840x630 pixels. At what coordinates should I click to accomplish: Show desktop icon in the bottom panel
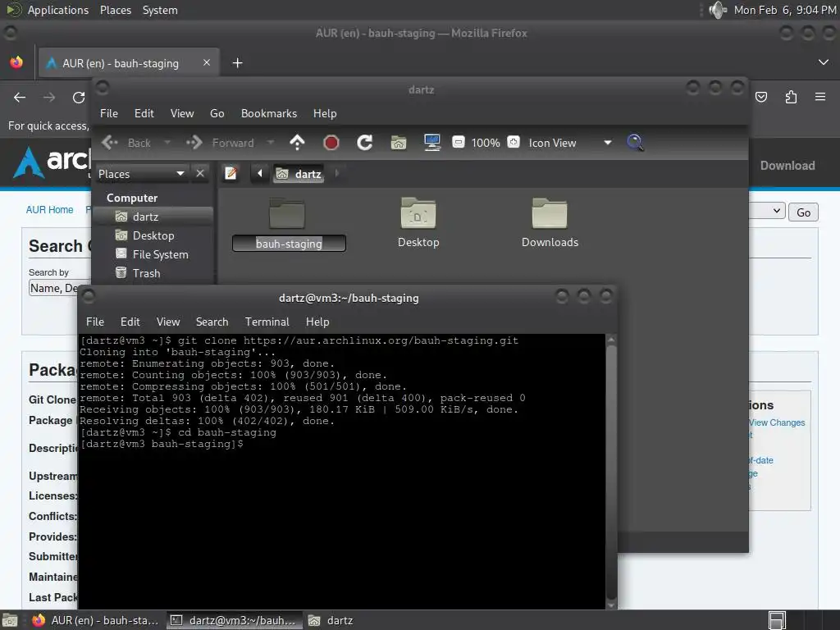pyautogui.click(x=10, y=620)
